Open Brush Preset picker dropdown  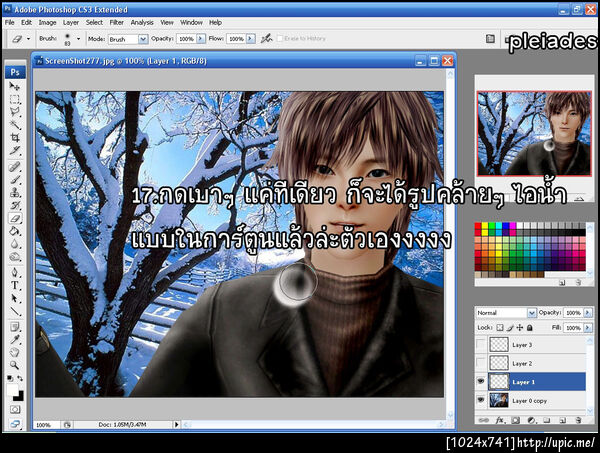coord(78,39)
